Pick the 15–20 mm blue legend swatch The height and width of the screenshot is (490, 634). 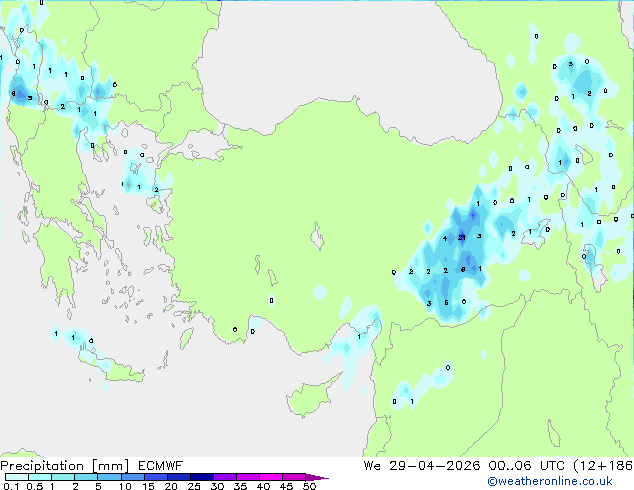click(156, 477)
